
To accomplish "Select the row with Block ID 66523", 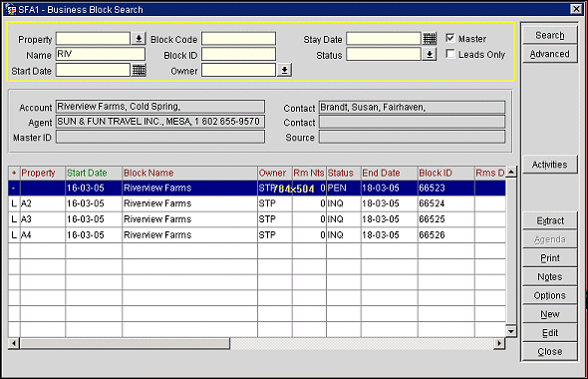I will click(257, 188).
